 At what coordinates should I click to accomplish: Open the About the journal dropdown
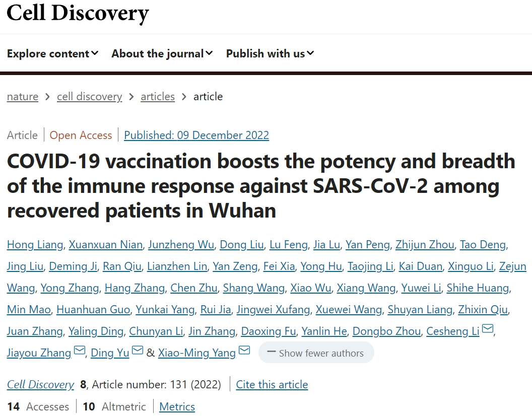tap(162, 53)
